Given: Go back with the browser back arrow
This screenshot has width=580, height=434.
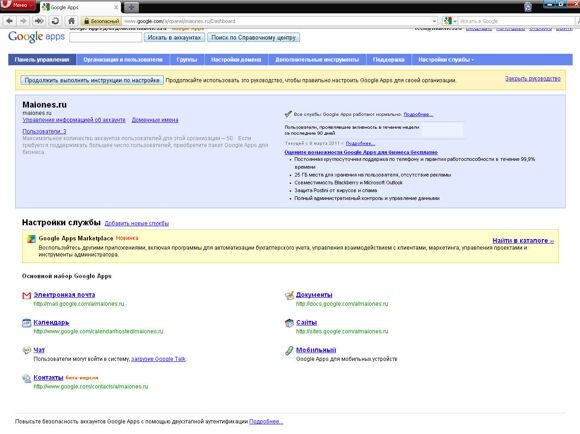Looking at the screenshot, I should (x=10, y=21).
